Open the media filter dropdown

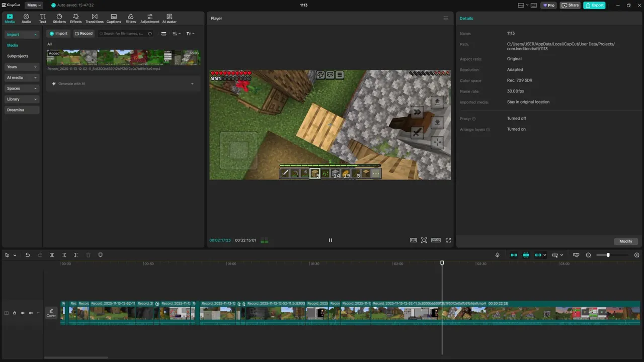[190, 34]
